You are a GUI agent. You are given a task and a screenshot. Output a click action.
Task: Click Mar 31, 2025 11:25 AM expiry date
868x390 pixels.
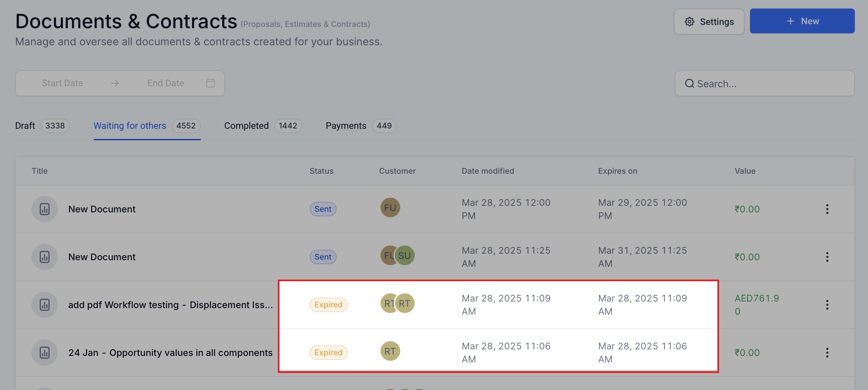[x=642, y=257]
